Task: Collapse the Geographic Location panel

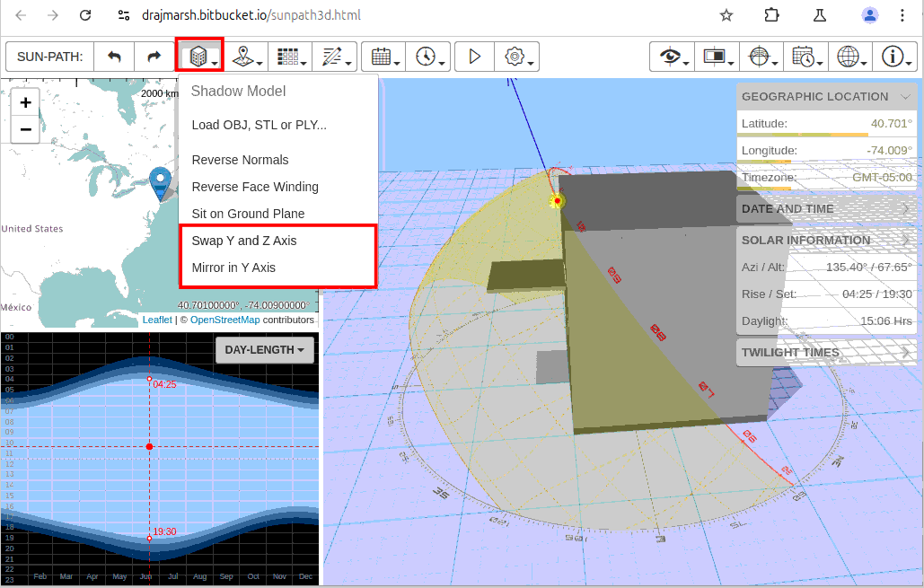Action: tap(905, 97)
